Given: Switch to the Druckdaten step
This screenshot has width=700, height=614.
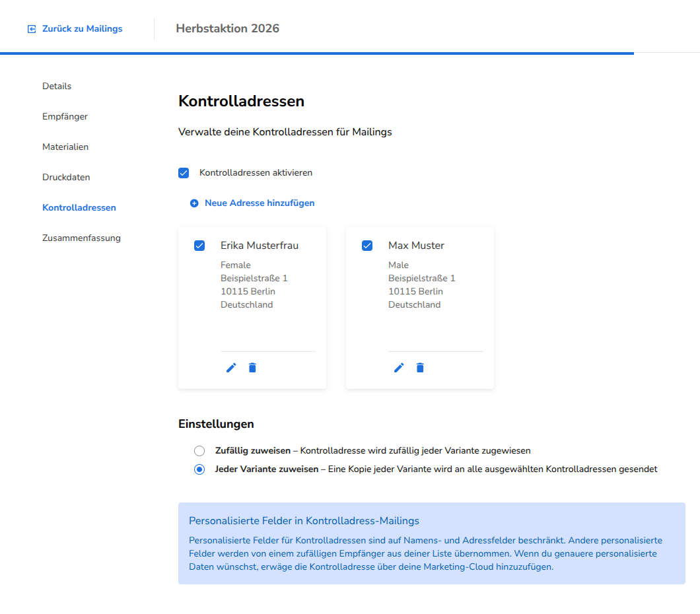Looking at the screenshot, I should point(66,177).
